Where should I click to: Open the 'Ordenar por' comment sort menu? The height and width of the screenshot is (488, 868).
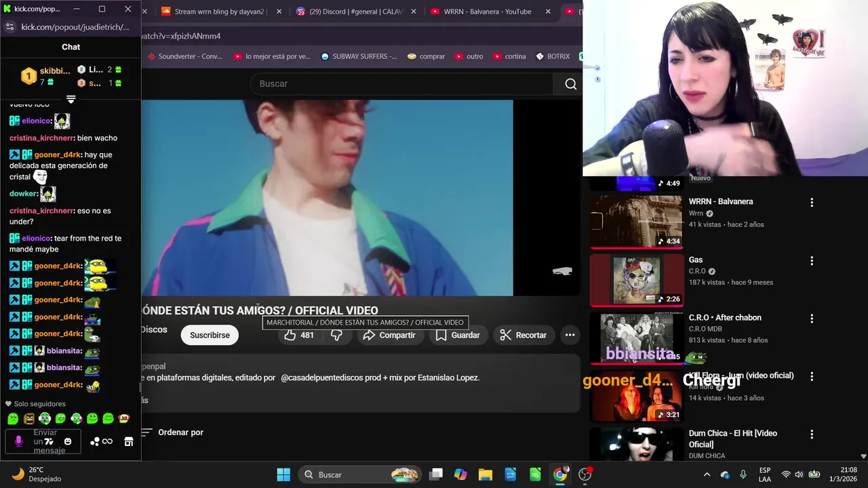point(172,432)
